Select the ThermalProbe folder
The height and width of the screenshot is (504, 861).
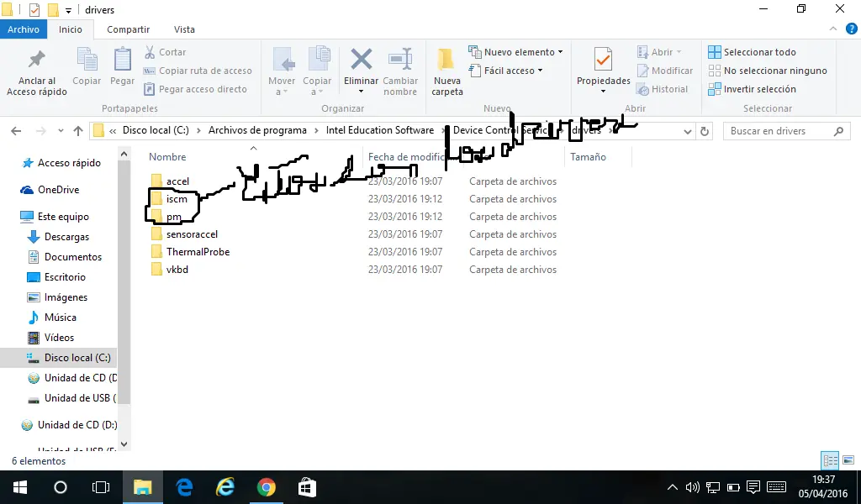pyautogui.click(x=191, y=252)
